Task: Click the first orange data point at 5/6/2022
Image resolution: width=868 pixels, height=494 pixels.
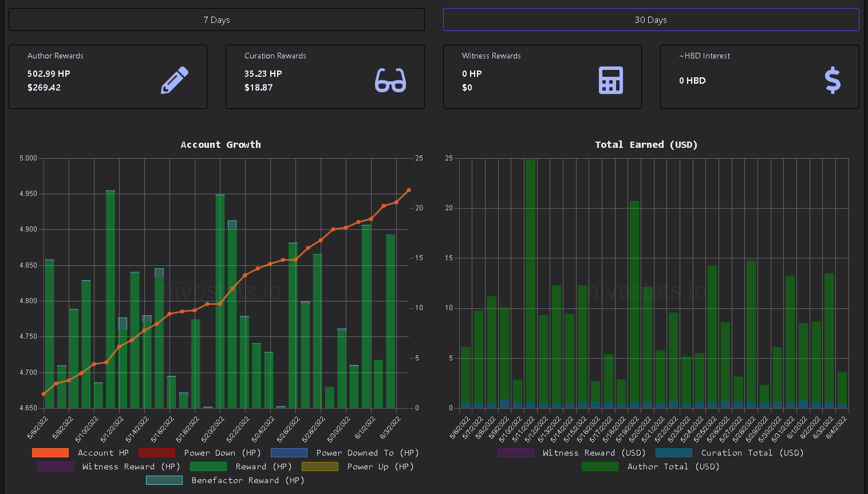Action: click(44, 394)
